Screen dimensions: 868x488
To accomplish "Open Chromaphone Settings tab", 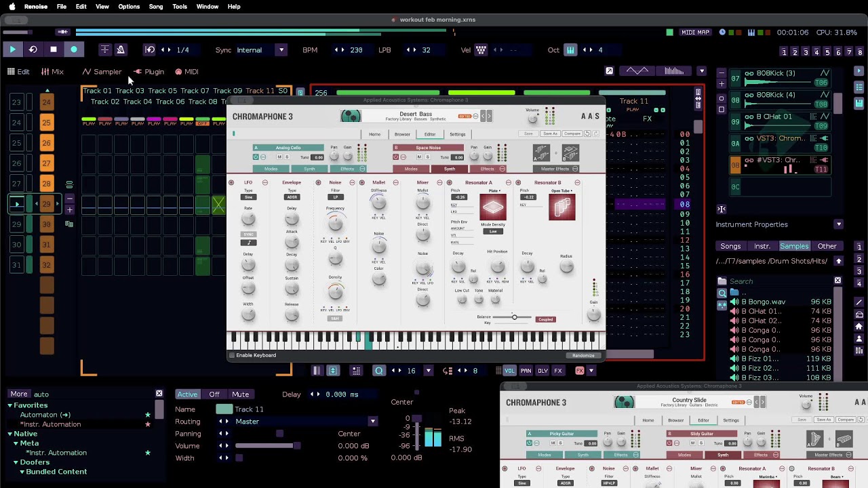I will click(458, 134).
